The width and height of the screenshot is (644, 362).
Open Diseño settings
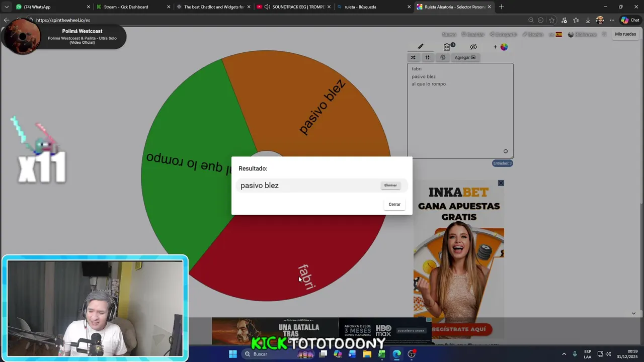pos(533,35)
